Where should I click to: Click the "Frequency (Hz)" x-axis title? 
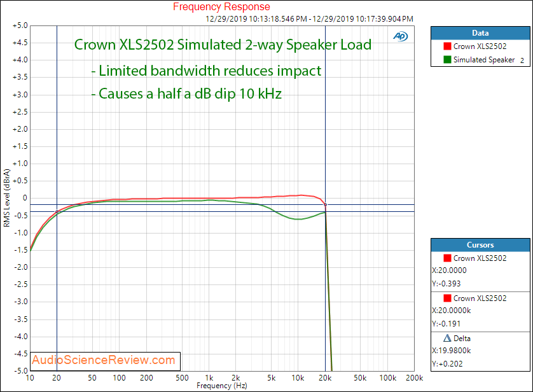[221, 386]
